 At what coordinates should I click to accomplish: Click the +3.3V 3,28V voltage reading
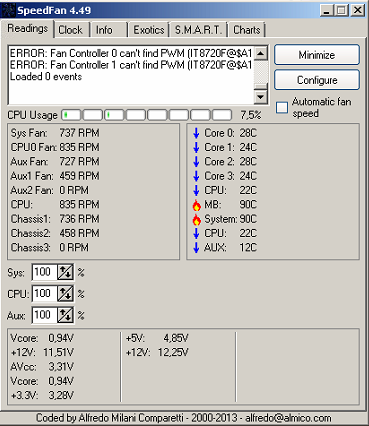point(42,395)
